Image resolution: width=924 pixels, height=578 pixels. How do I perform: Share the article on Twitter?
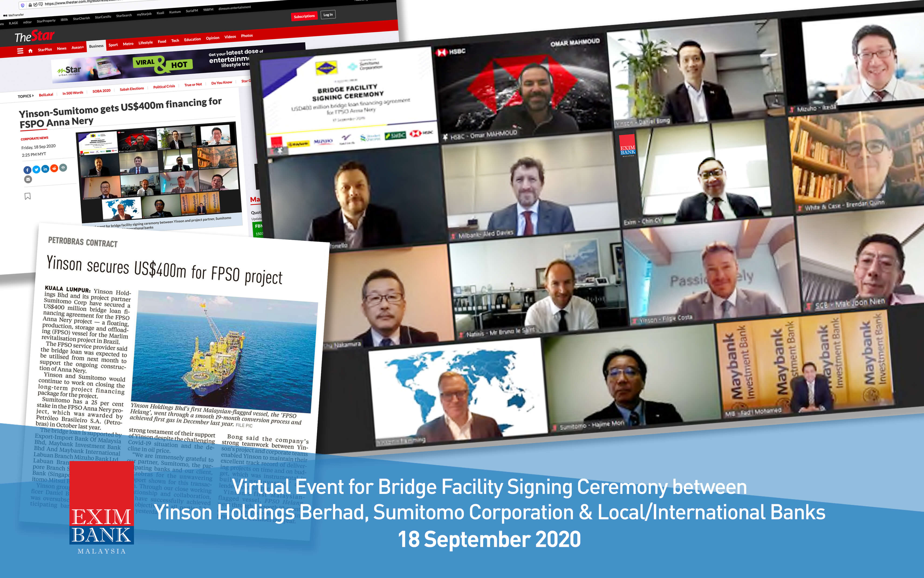coord(36,169)
